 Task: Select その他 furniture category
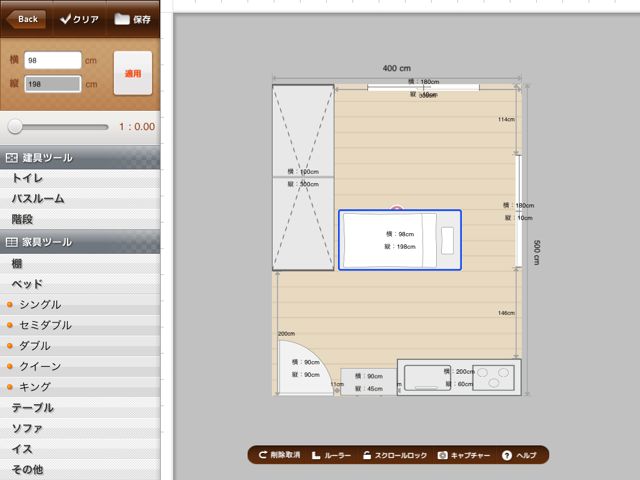tap(80, 470)
